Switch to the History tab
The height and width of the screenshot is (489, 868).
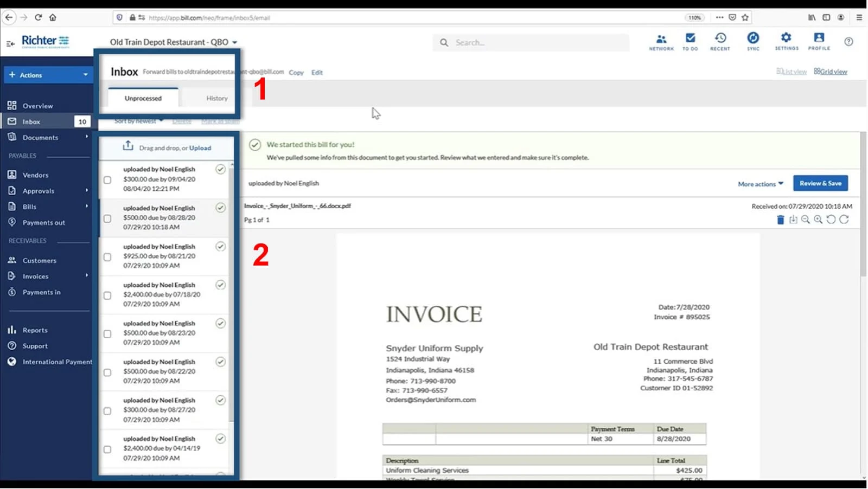tap(217, 98)
